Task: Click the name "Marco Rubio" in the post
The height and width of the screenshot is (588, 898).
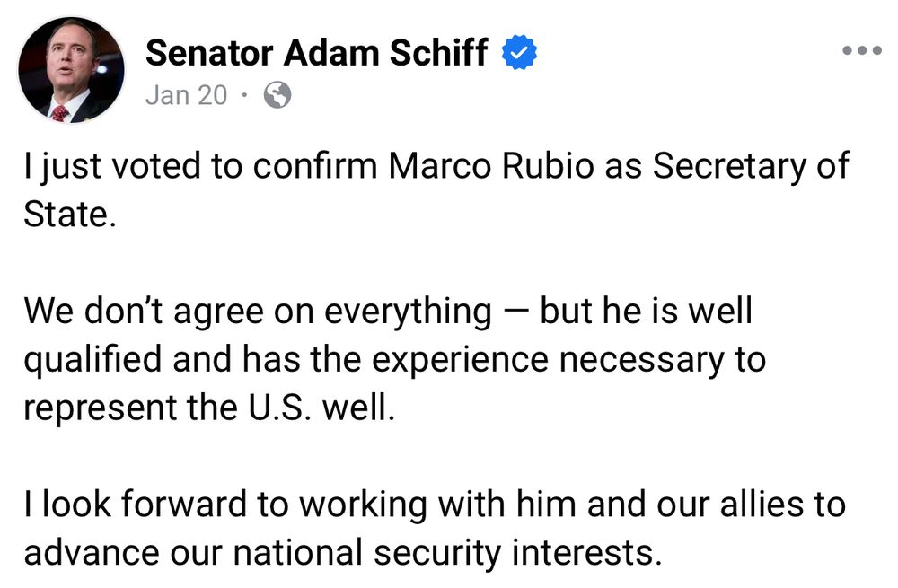Action: [x=491, y=167]
